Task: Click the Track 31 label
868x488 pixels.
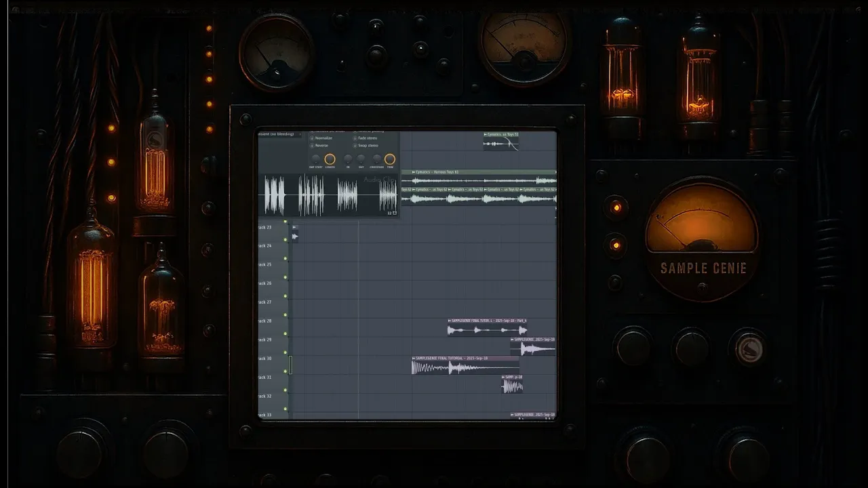Action: pos(264,377)
